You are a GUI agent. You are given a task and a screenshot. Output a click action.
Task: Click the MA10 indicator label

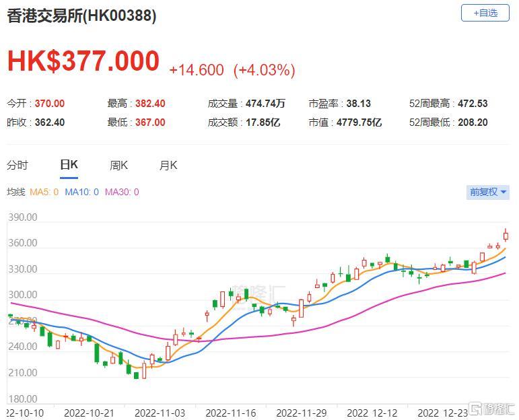point(81,192)
